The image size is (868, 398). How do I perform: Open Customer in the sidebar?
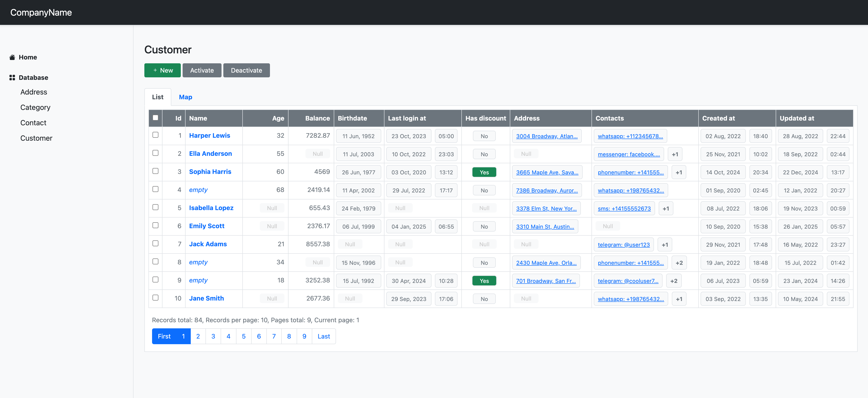(36, 138)
